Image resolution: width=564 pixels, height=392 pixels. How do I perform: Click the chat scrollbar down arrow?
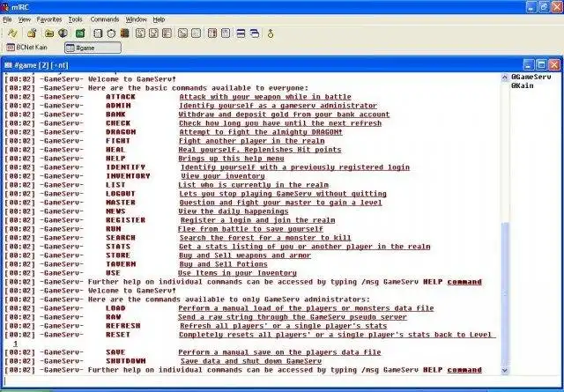[505, 370]
